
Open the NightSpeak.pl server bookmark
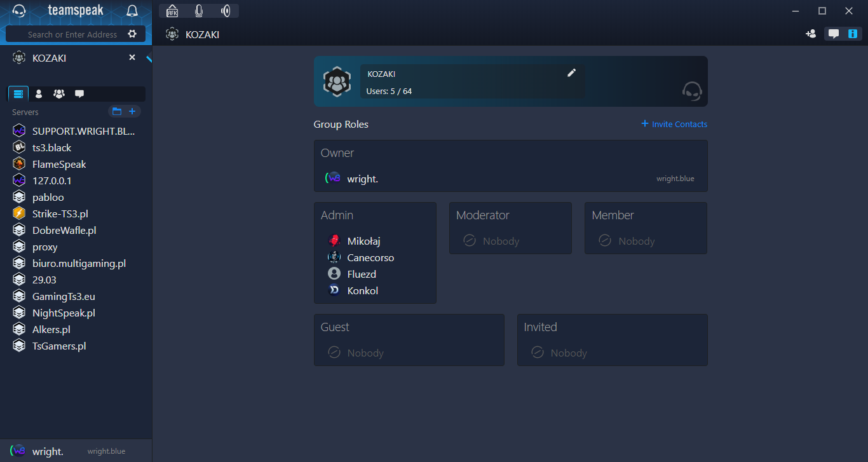click(x=64, y=313)
